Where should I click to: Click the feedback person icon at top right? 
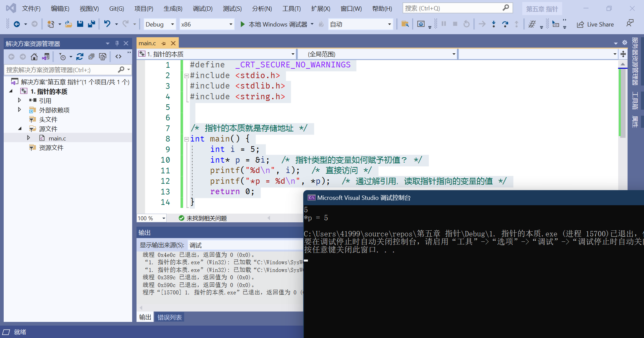(x=630, y=23)
